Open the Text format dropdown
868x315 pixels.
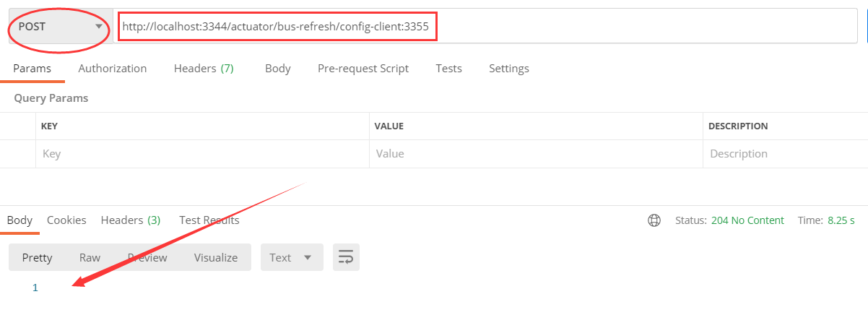click(x=291, y=257)
